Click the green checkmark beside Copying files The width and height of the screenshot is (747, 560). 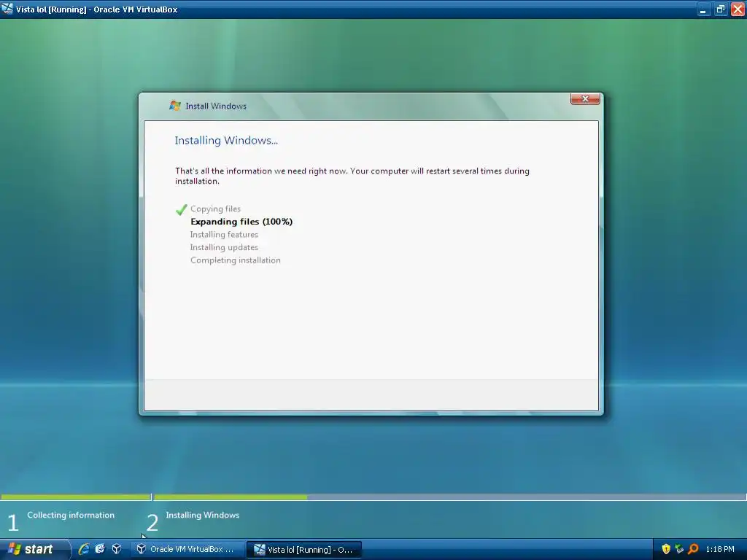pyautogui.click(x=182, y=209)
